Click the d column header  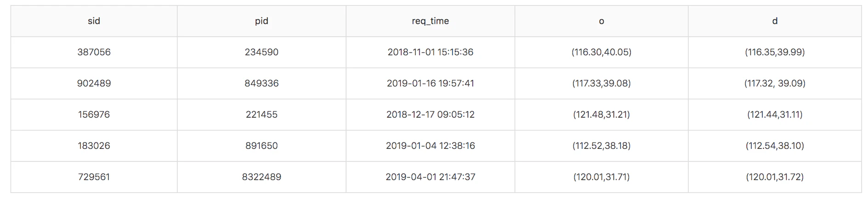775,21
